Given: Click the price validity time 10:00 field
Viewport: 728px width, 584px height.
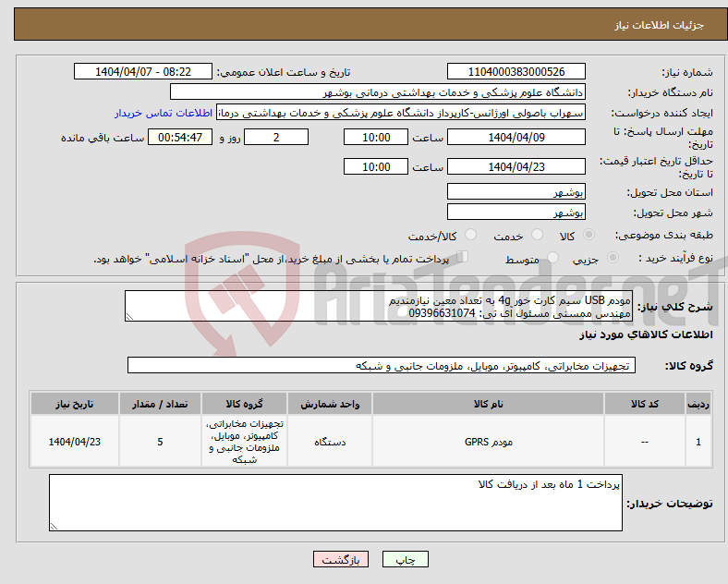Looking at the screenshot, I should pos(376,166).
